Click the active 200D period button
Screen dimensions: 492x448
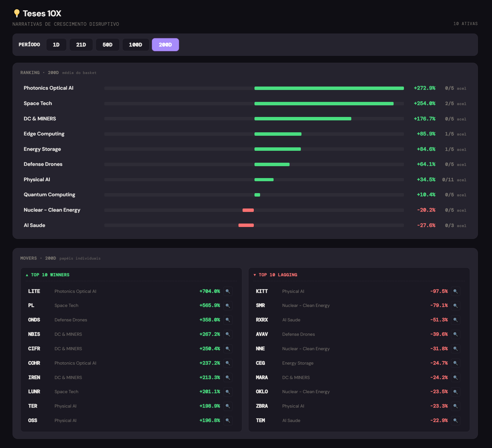[x=165, y=45]
